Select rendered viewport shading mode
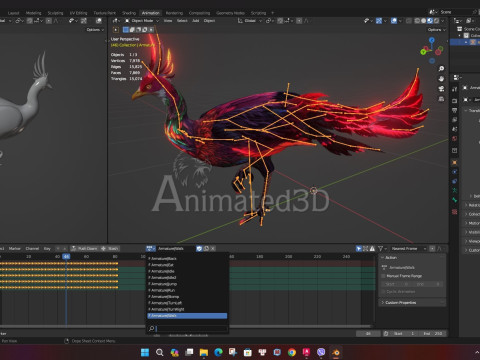 pyautogui.click(x=436, y=21)
